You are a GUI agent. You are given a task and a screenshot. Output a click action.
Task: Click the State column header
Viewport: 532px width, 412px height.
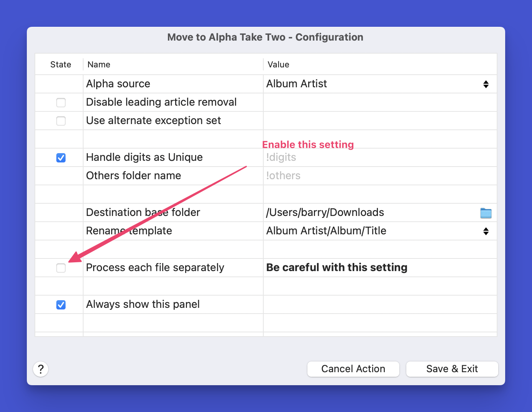61,65
